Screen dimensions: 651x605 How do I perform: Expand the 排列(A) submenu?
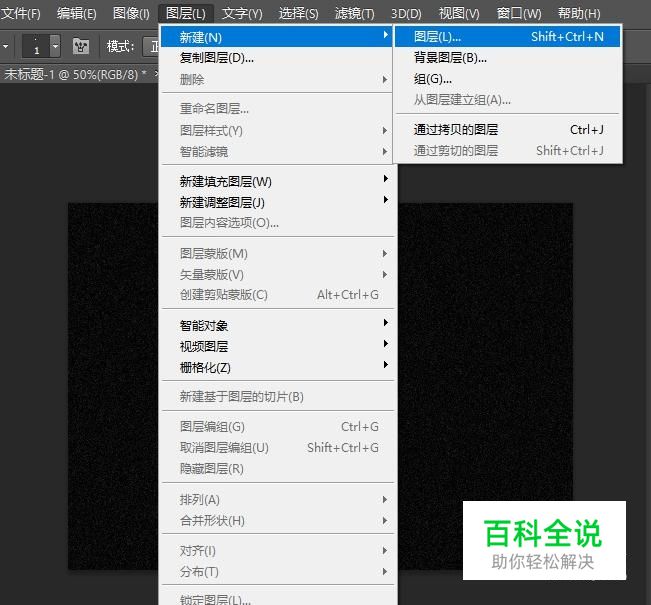(x=277, y=500)
